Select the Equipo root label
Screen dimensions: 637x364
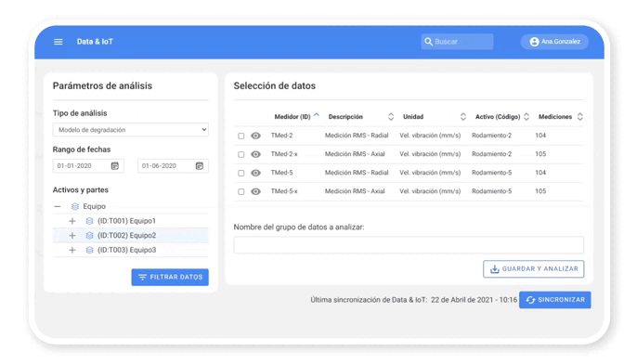click(95, 206)
